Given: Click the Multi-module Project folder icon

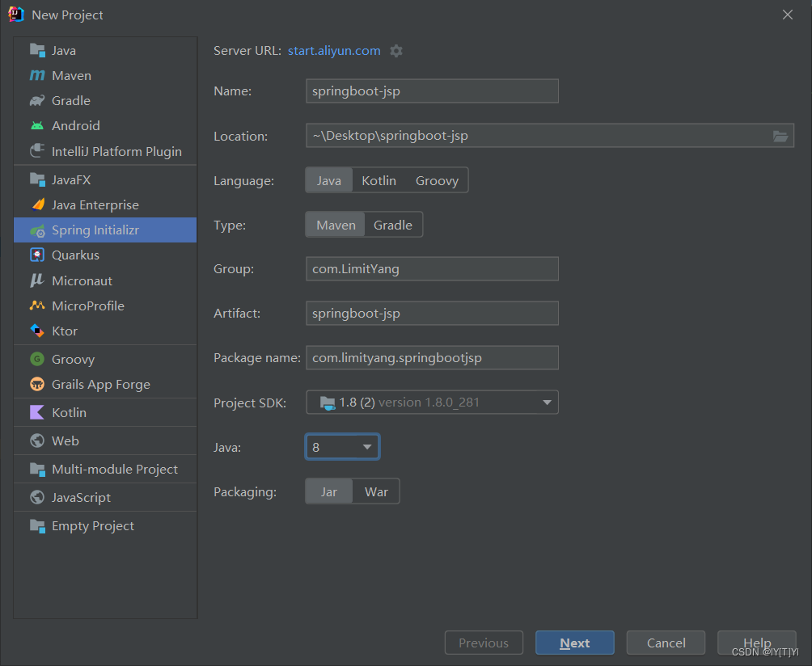Looking at the screenshot, I should [x=37, y=470].
